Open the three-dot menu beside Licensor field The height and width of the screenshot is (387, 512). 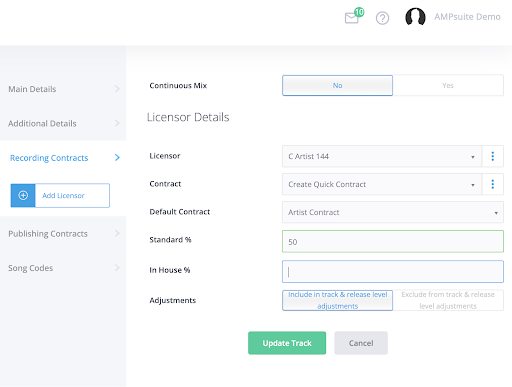(493, 156)
